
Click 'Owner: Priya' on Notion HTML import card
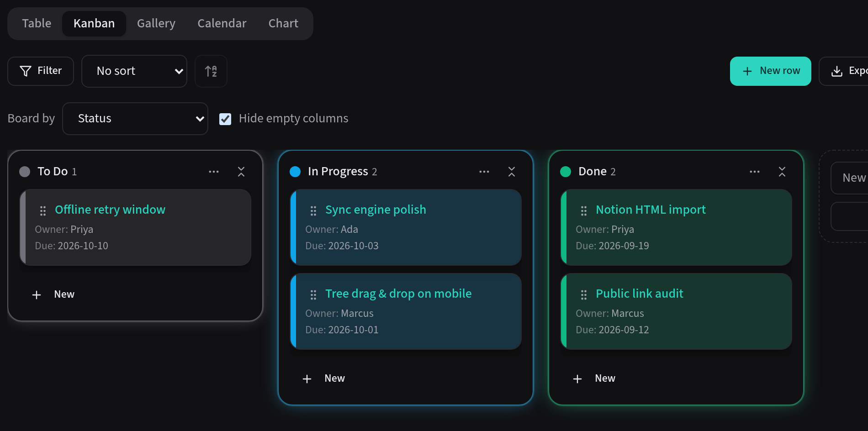(x=605, y=229)
